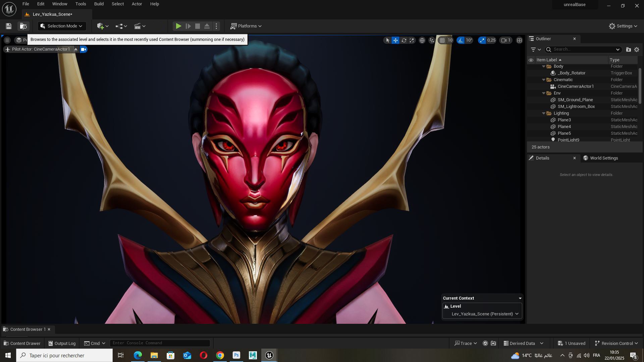Stop the play session square button
Image resolution: width=644 pixels, height=362 pixels.
[x=198, y=26]
